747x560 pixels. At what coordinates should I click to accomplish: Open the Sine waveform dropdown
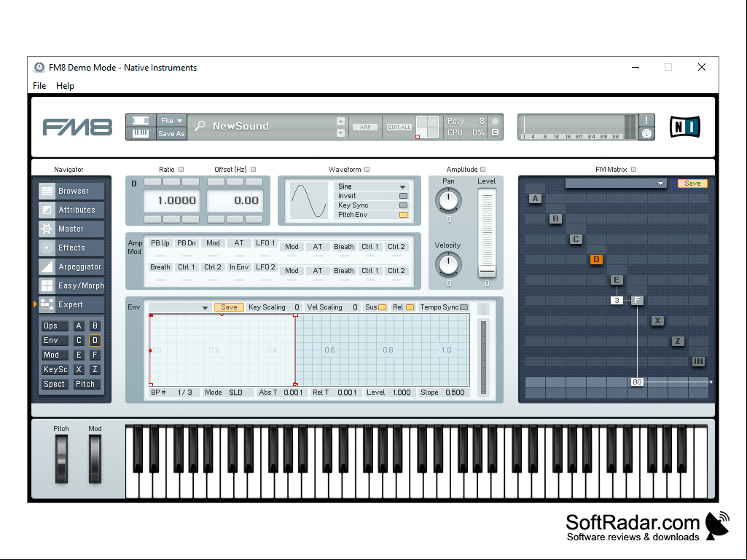371,186
